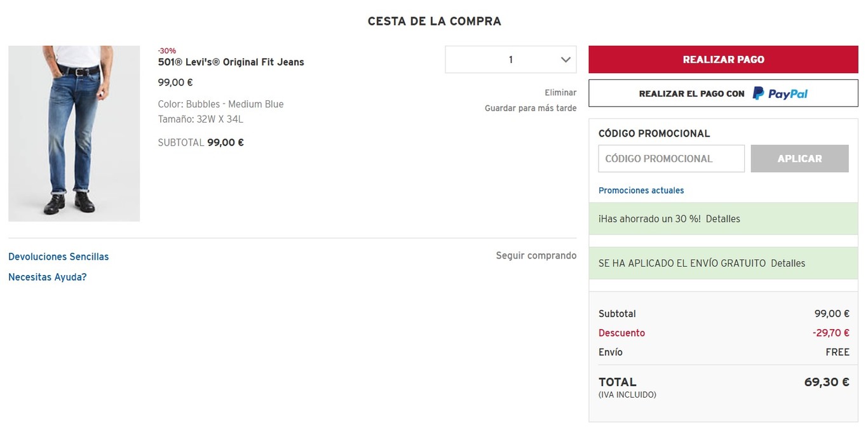The width and height of the screenshot is (868, 430).
Task: Focus the CÓDIGO PROMOCIONAL input field
Action: [671, 159]
